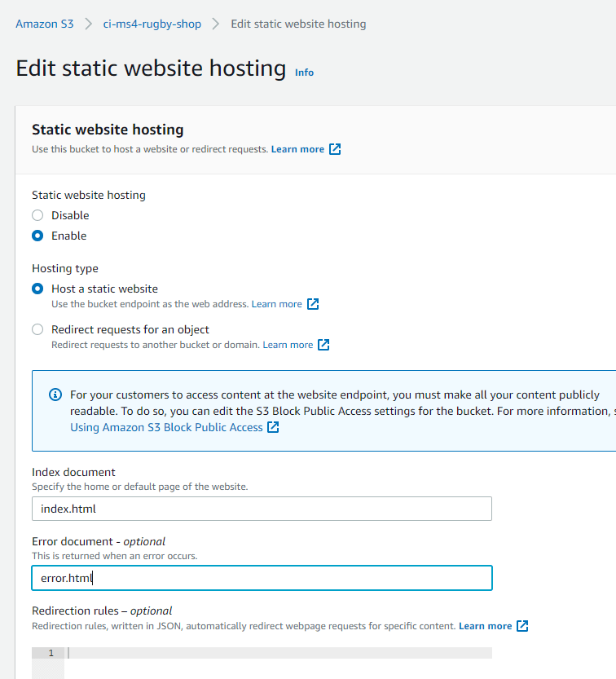Screen dimensions: 616x679
Task: Open Info link beside page title
Action: 304,73
